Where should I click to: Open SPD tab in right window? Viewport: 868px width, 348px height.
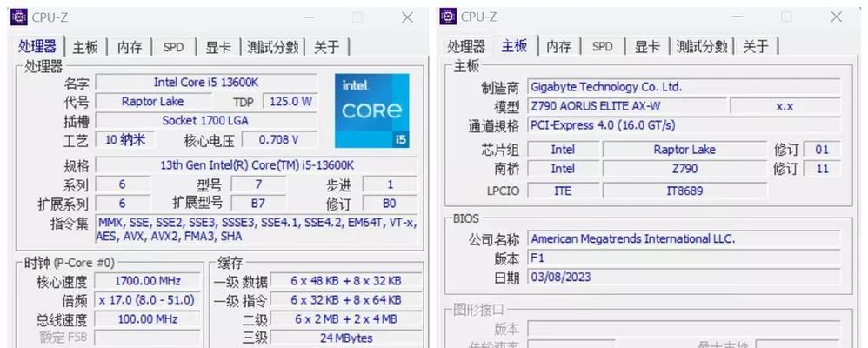point(602,47)
